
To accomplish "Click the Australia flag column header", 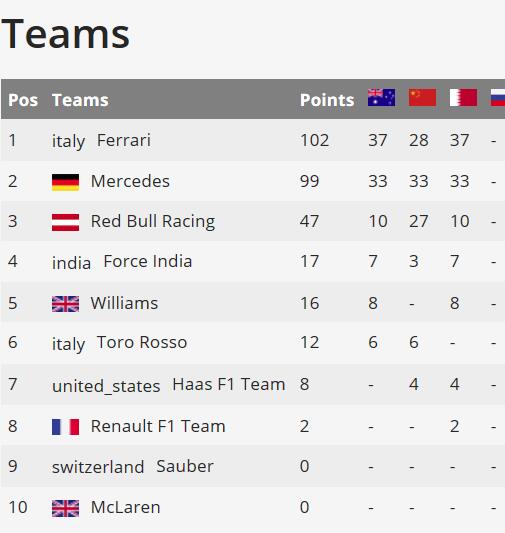I will coord(381,98).
